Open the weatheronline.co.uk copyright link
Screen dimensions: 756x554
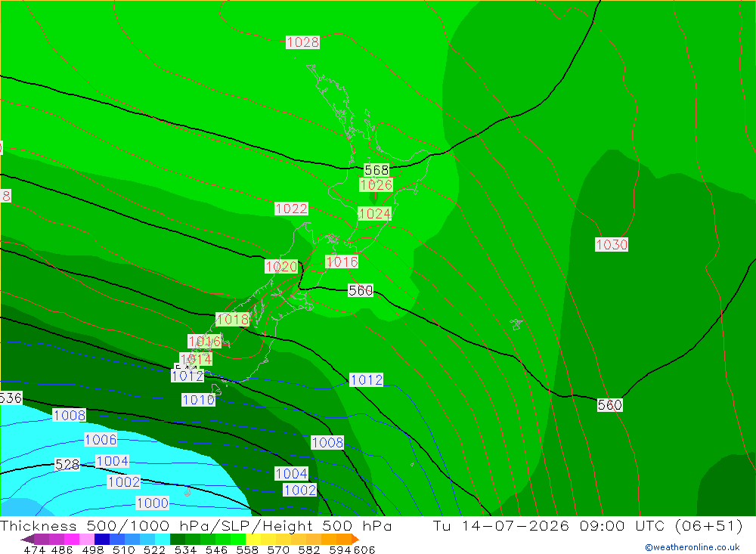tap(692, 547)
